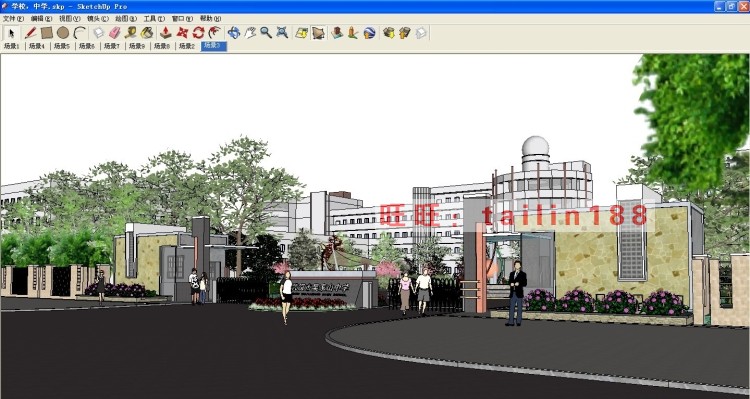
Task: Select the Orbit camera tool
Action: coord(233,33)
